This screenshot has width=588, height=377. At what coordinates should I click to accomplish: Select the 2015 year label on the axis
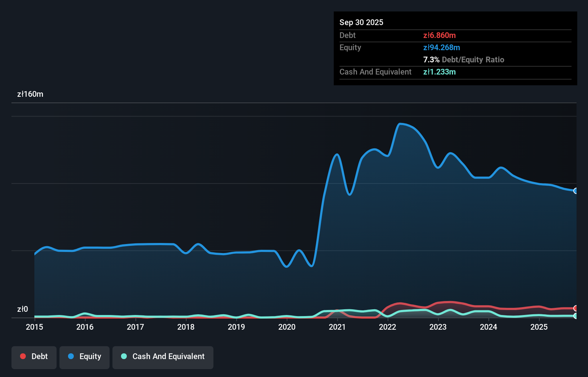coord(34,327)
